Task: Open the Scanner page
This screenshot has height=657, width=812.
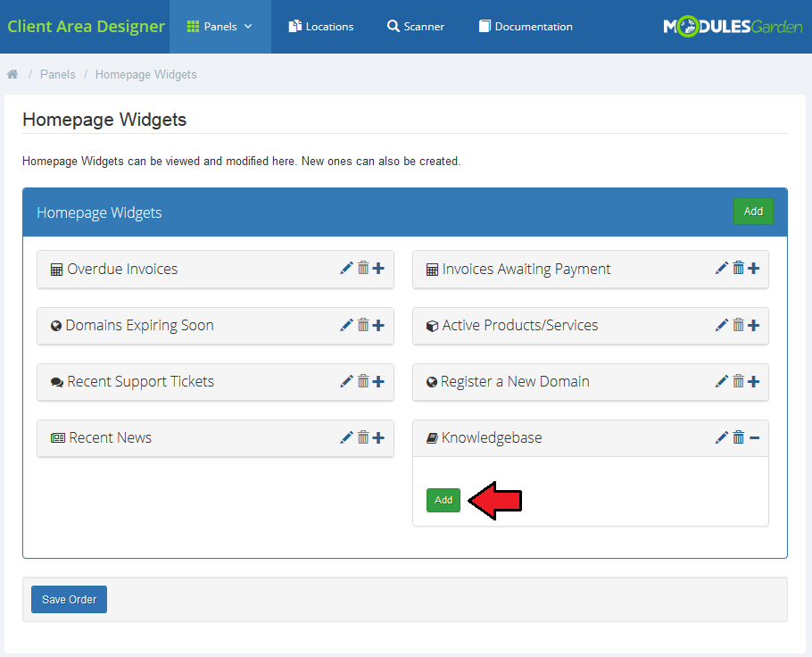Action: [416, 27]
